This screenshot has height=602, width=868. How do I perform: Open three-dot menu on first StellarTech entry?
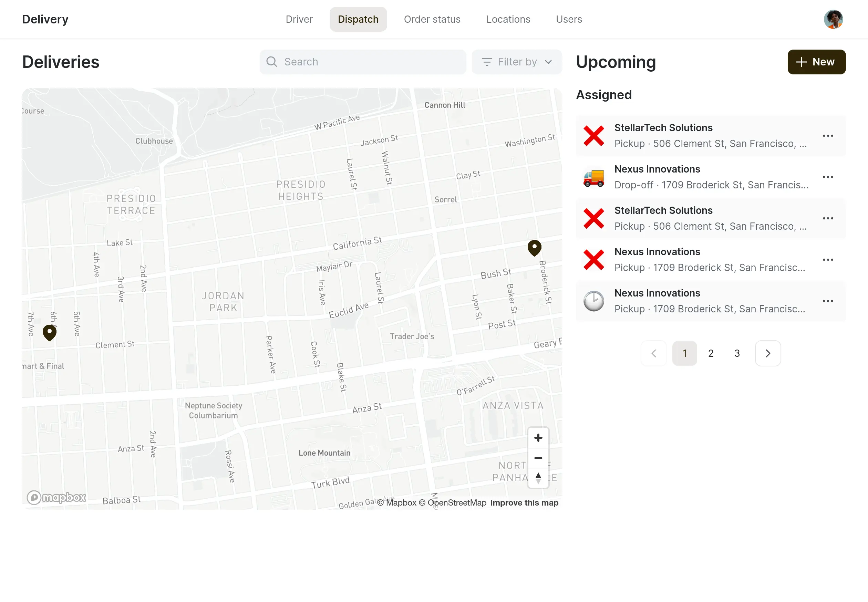click(x=828, y=136)
